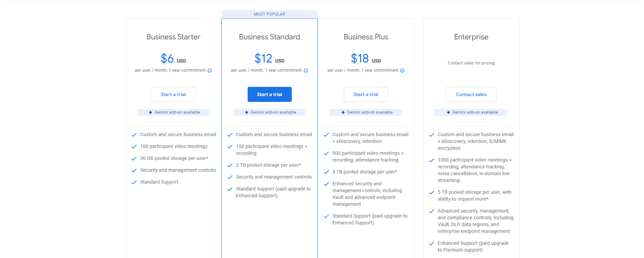Viewport: 644px width, 258px height.
Task: Click info icon beside Business Standard commitment
Action: 305,70
